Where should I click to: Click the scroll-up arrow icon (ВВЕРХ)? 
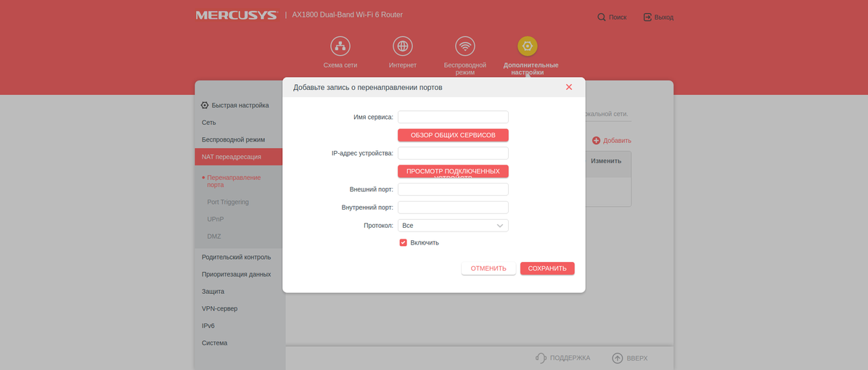[x=618, y=358]
